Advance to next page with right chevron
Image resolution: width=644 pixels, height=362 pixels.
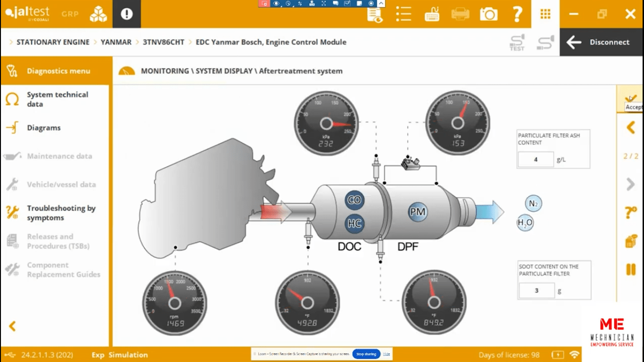(x=631, y=184)
